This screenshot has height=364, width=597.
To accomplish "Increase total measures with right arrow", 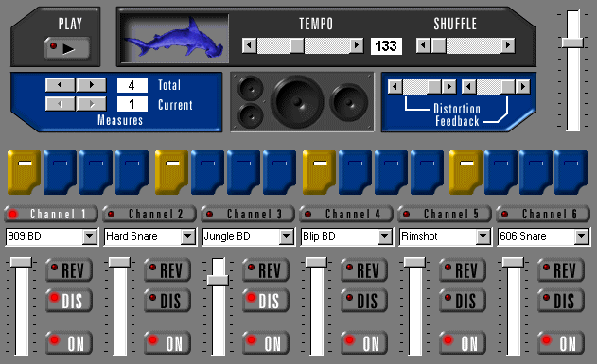I will 91,85.
